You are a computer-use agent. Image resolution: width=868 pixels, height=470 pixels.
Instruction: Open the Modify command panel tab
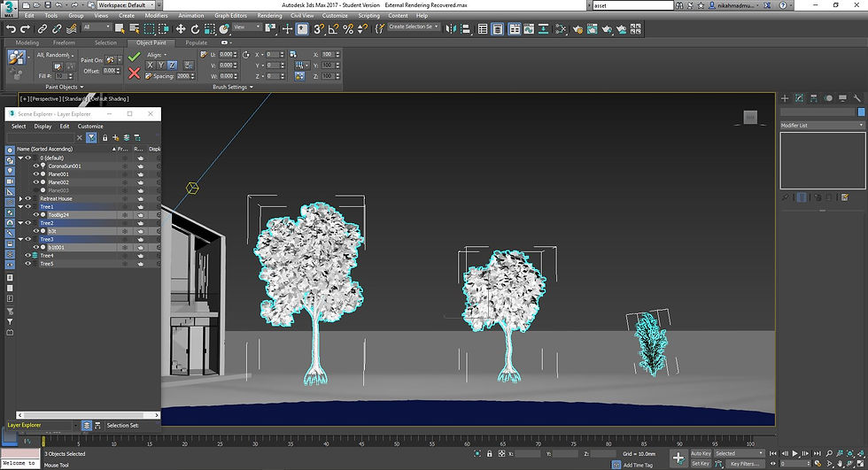[x=799, y=98]
